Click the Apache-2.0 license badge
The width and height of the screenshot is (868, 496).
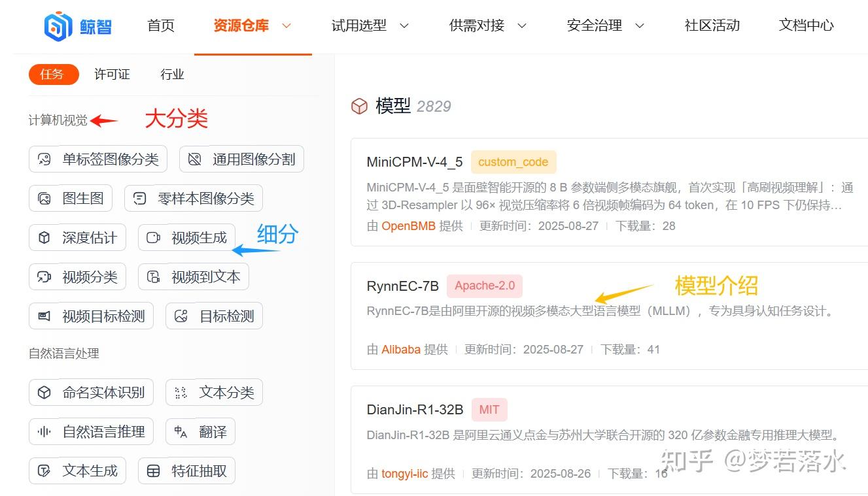(485, 286)
